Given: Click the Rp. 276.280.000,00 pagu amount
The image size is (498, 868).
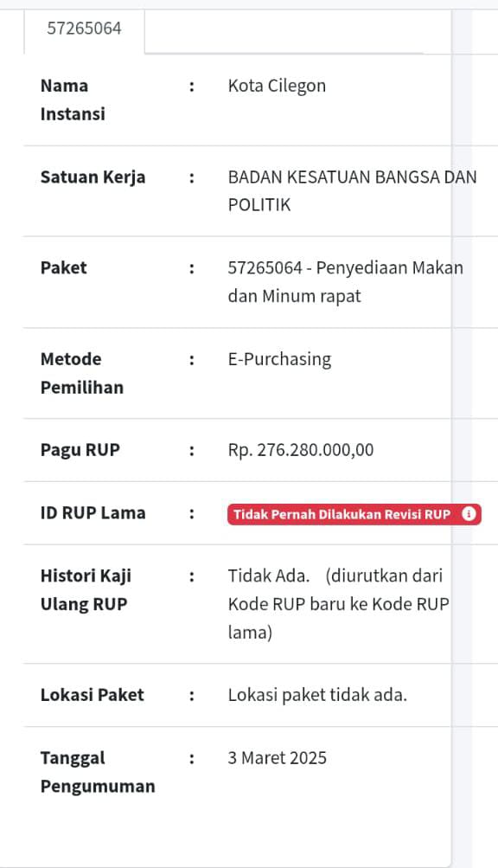Looking at the screenshot, I should tap(301, 450).
